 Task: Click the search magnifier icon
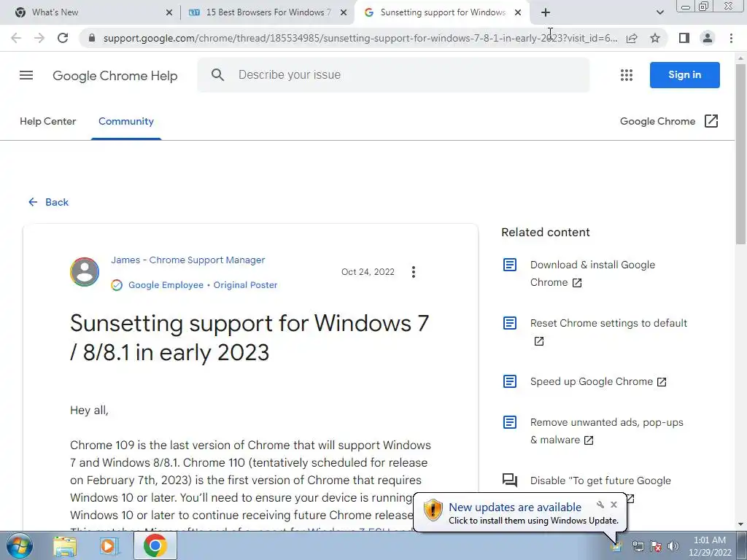pos(217,75)
